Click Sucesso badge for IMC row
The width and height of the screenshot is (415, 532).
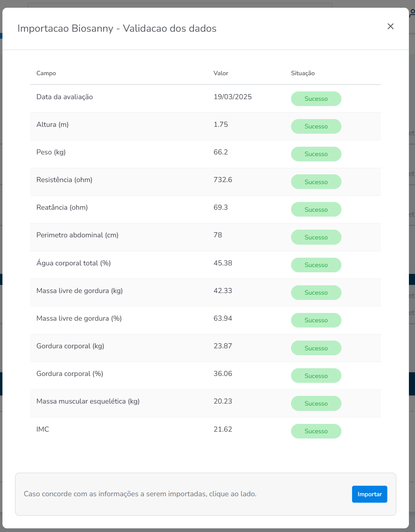click(x=316, y=431)
